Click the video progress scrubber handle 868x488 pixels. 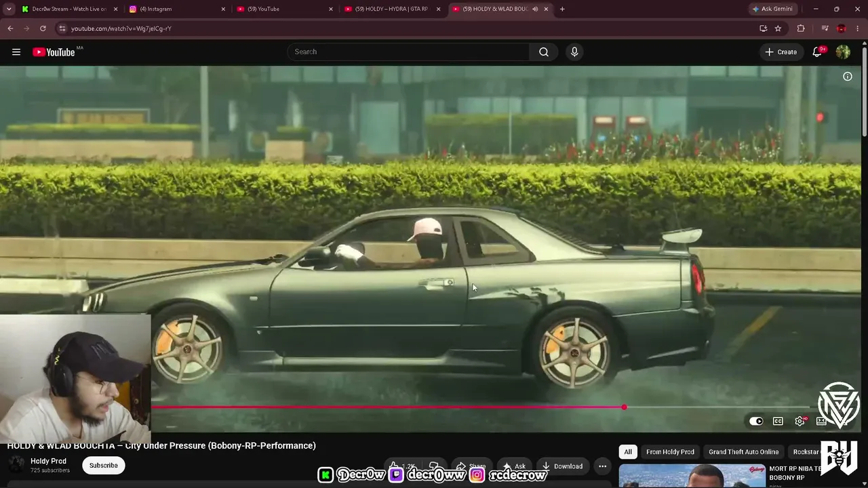tap(624, 407)
